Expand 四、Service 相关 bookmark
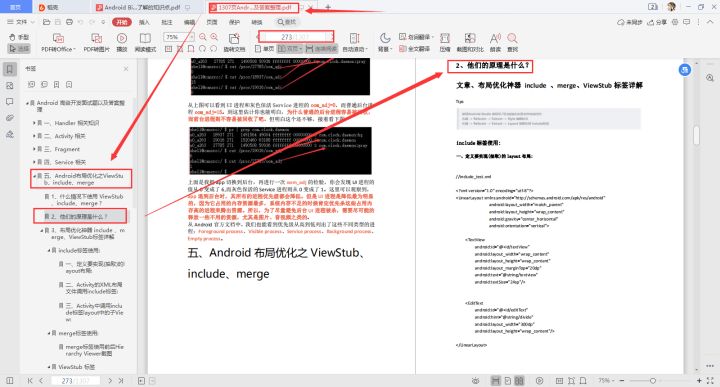The width and height of the screenshot is (720, 387). click(x=34, y=162)
